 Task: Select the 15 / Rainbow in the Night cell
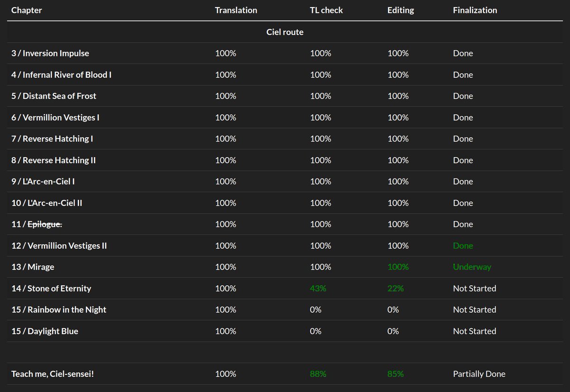[x=59, y=309]
